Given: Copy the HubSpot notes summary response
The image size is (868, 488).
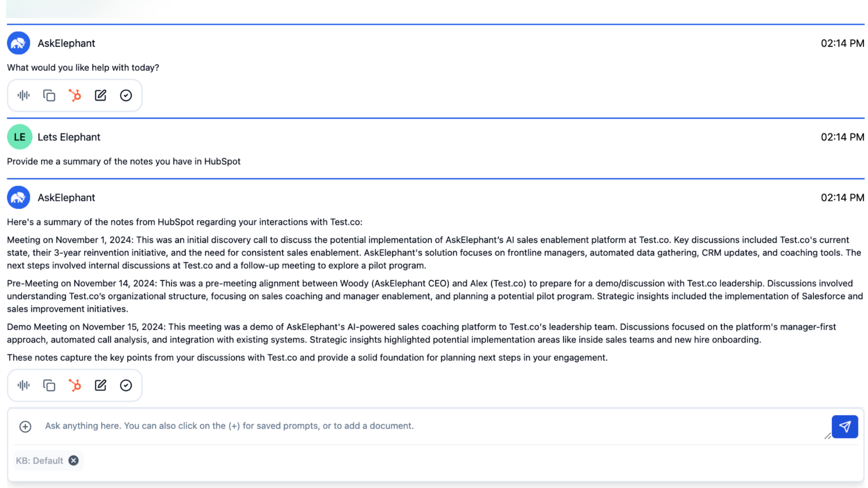Looking at the screenshot, I should pyautogui.click(x=49, y=385).
